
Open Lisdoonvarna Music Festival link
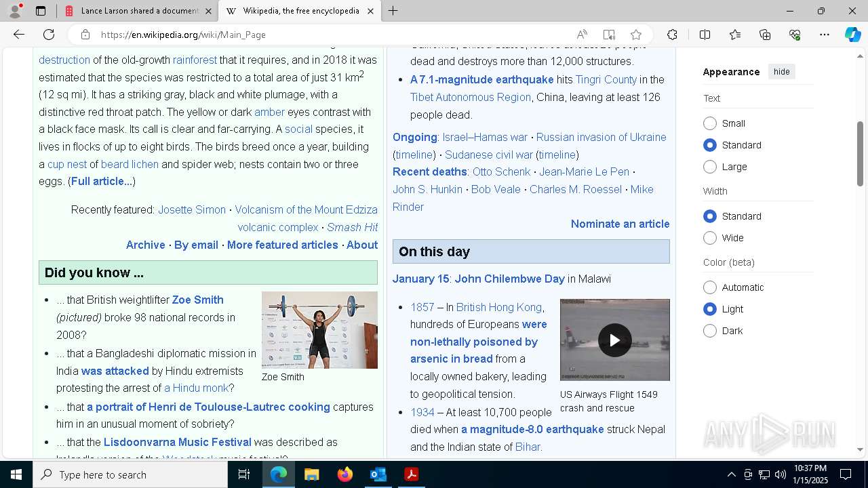(178, 442)
